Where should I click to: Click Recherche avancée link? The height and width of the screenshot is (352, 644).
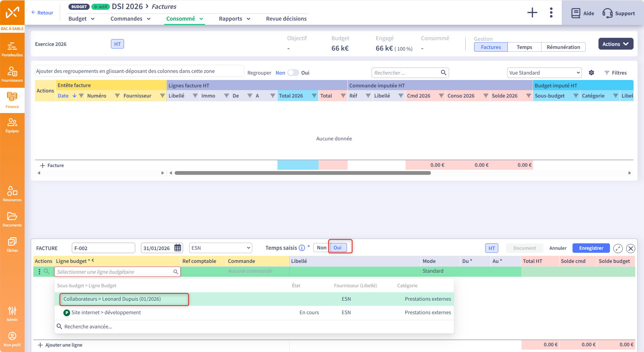pyautogui.click(x=88, y=327)
